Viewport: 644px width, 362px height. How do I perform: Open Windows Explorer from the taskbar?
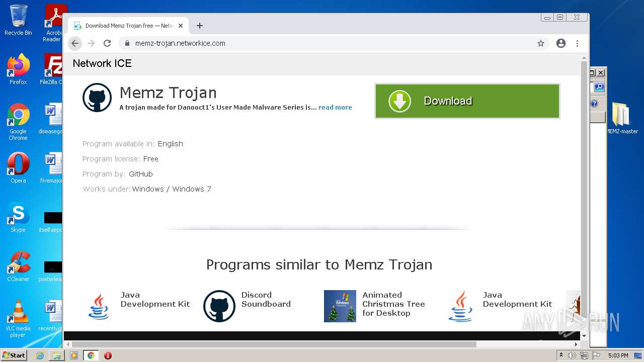click(57, 355)
